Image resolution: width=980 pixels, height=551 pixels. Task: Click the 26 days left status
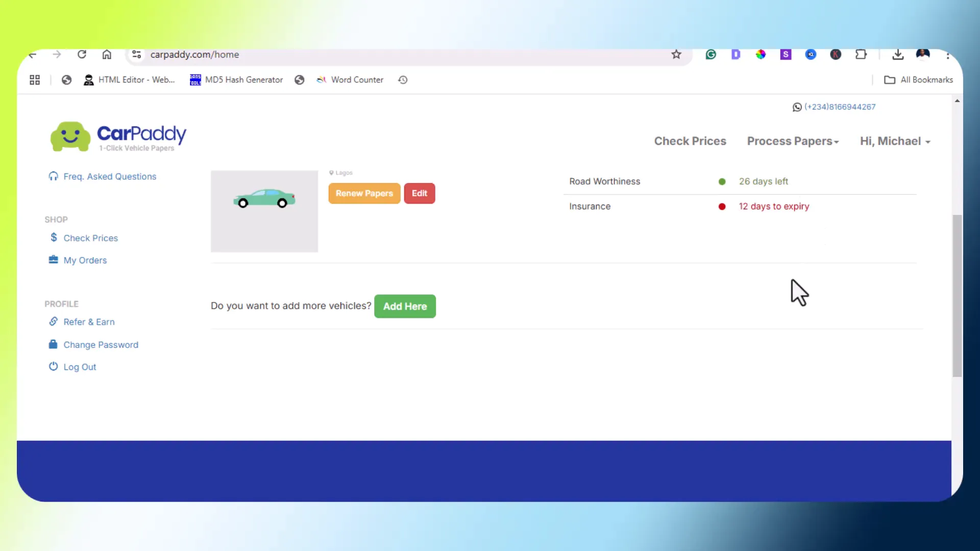click(x=764, y=182)
